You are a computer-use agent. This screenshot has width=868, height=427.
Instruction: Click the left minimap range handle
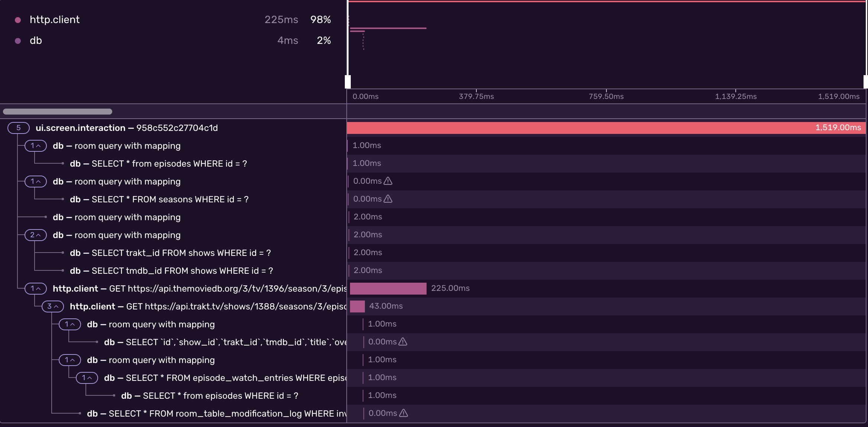click(348, 82)
